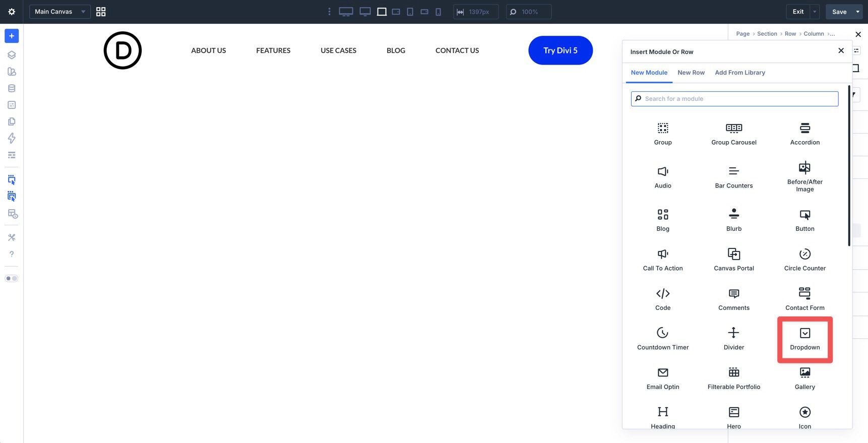Insert the Comments module

(734, 299)
